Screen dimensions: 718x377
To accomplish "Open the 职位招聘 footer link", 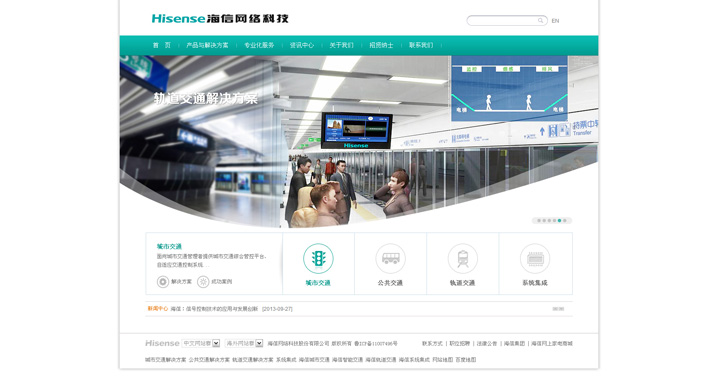I will pyautogui.click(x=460, y=344).
